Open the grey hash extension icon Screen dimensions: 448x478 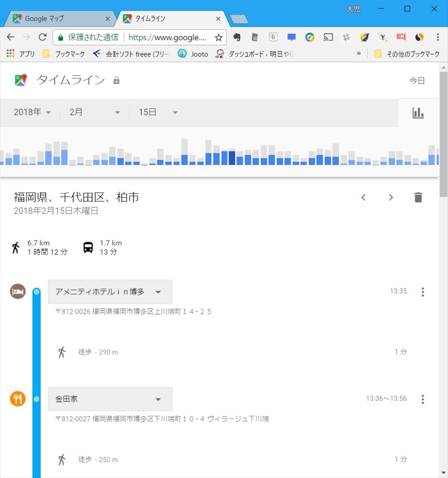coord(346,37)
